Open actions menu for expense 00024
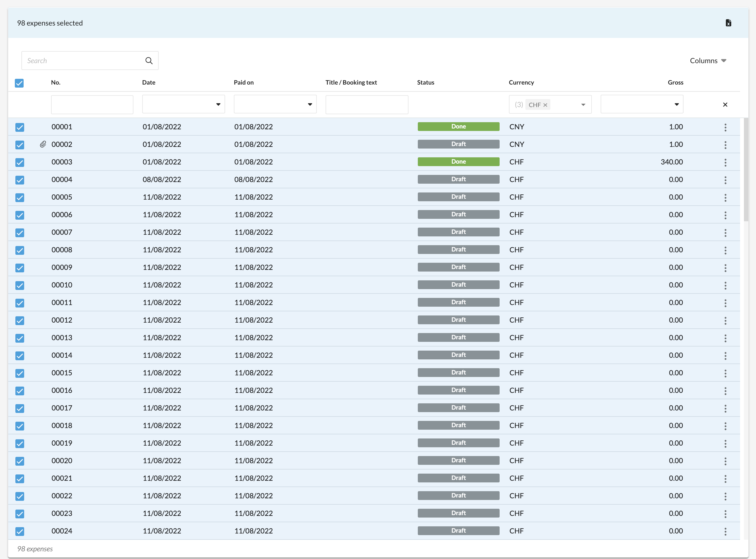 725,531
